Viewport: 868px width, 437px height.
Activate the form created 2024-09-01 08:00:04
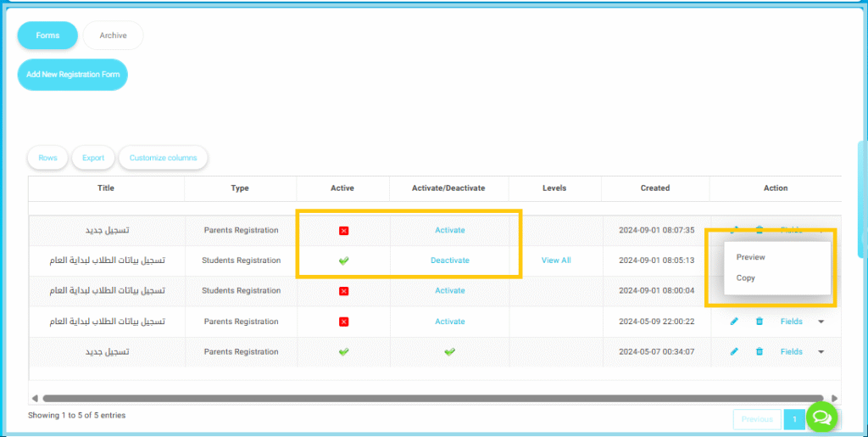tap(449, 291)
